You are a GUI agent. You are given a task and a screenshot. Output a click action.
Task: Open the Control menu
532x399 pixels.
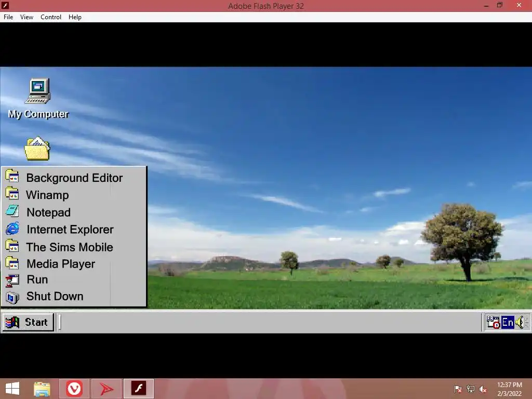click(51, 17)
